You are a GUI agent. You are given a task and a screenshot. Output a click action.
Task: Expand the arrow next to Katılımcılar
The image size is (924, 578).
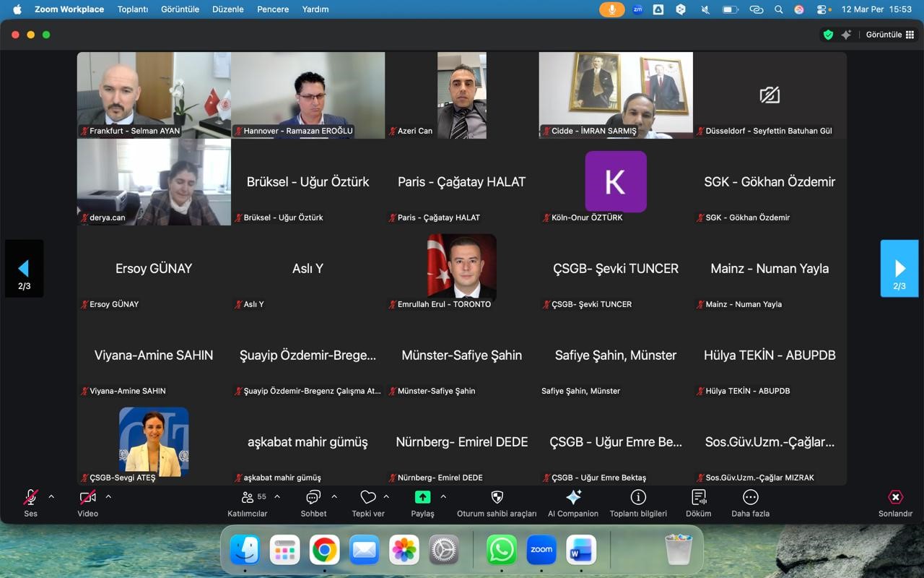277,497
